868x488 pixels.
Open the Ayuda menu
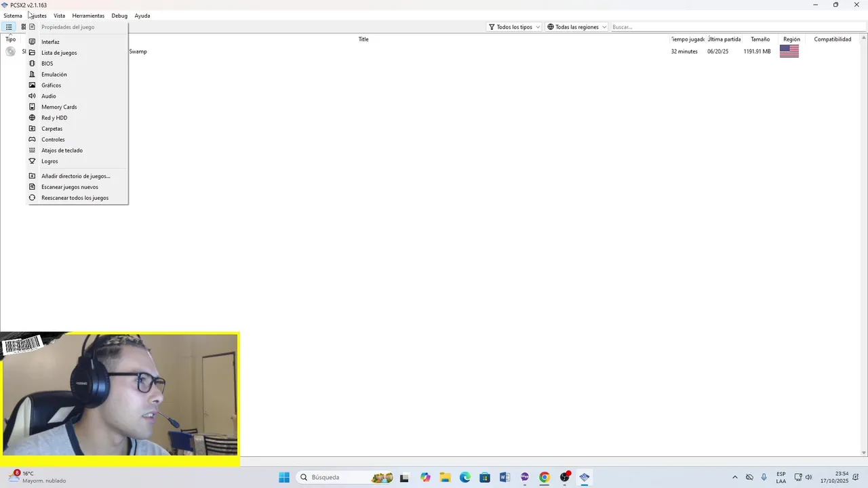pos(142,16)
